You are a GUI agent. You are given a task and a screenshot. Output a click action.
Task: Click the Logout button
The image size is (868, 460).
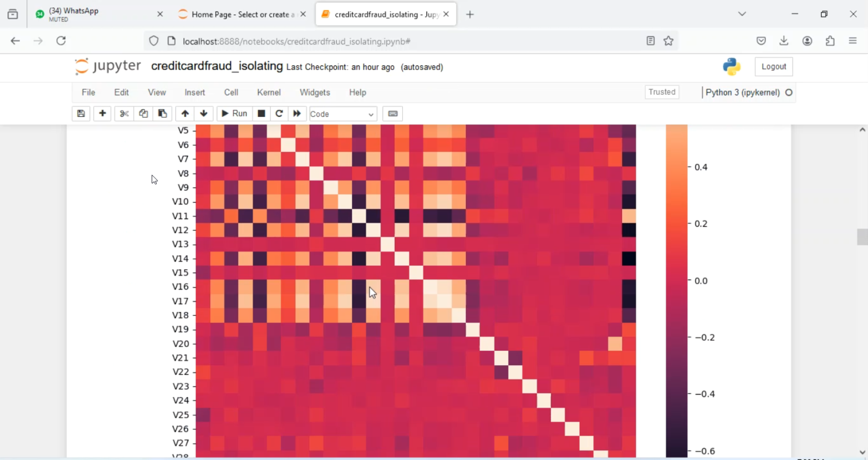click(774, 66)
